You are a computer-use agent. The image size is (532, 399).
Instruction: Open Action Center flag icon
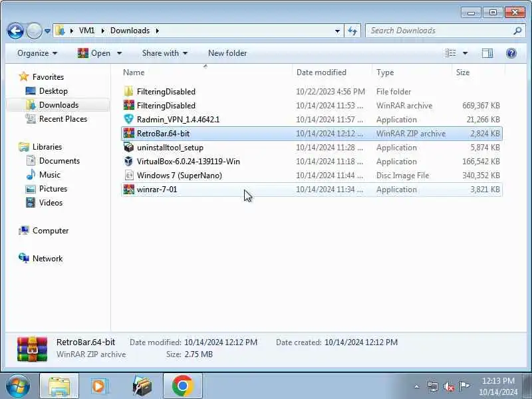pyautogui.click(x=464, y=386)
